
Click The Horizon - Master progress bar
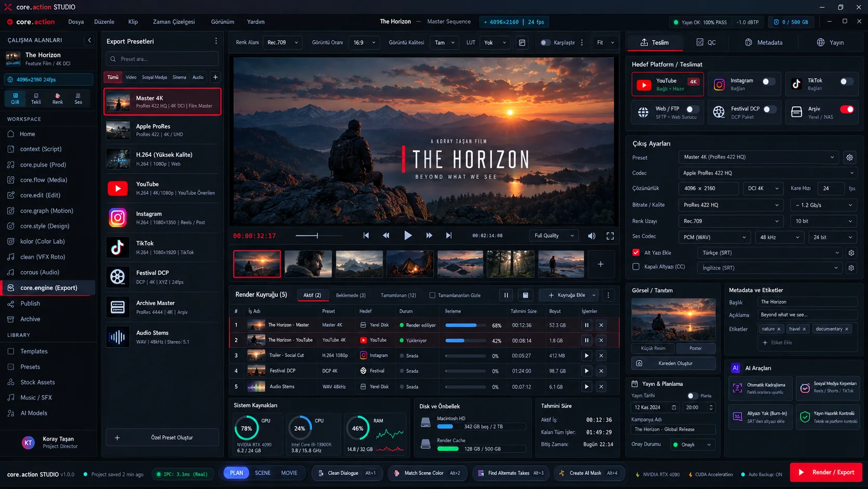coord(466,325)
